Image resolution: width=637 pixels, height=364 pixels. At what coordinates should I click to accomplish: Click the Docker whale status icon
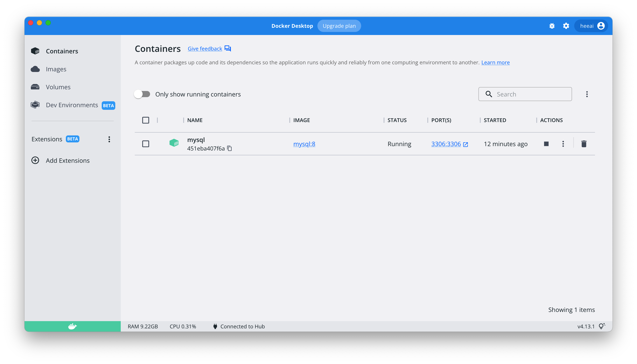click(x=72, y=326)
